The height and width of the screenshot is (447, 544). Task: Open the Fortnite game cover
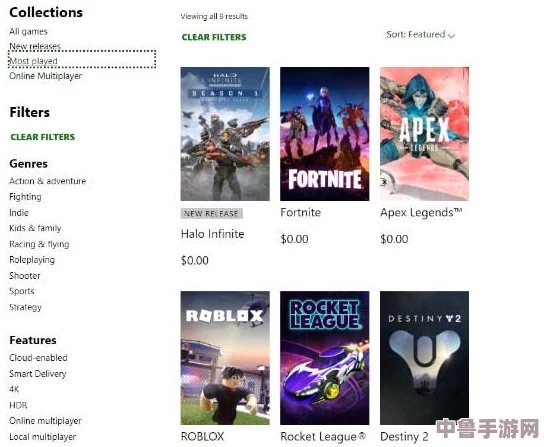click(324, 134)
